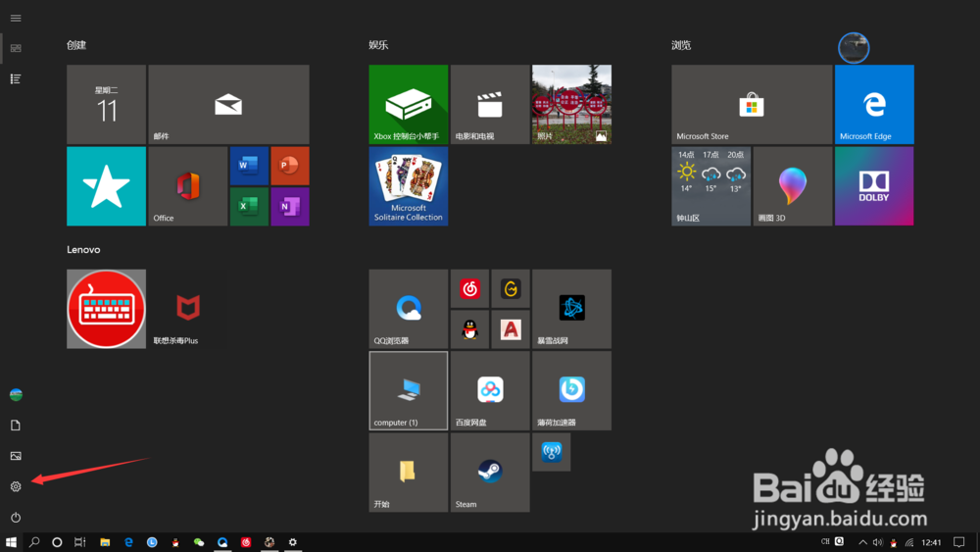Click the 创建 group header
980x552 pixels.
76,45
